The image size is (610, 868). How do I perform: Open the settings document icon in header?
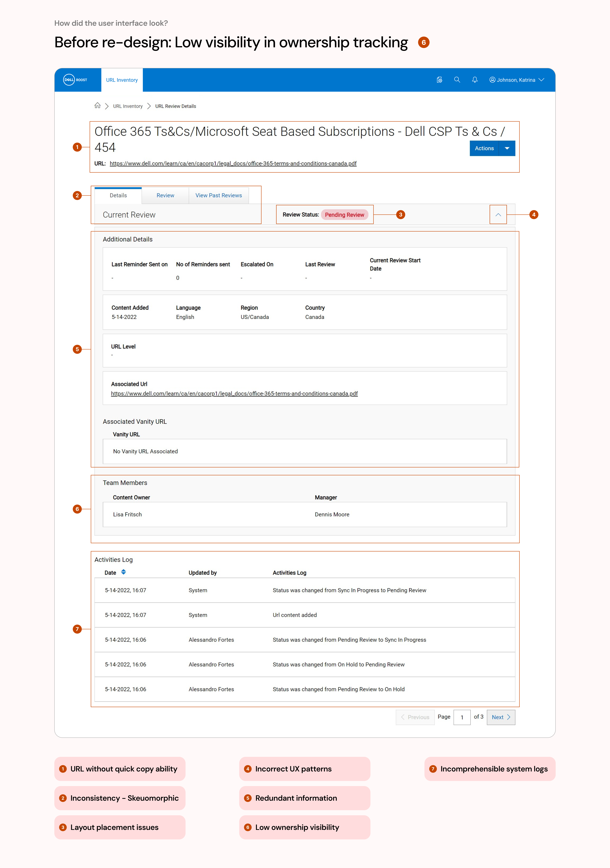439,80
